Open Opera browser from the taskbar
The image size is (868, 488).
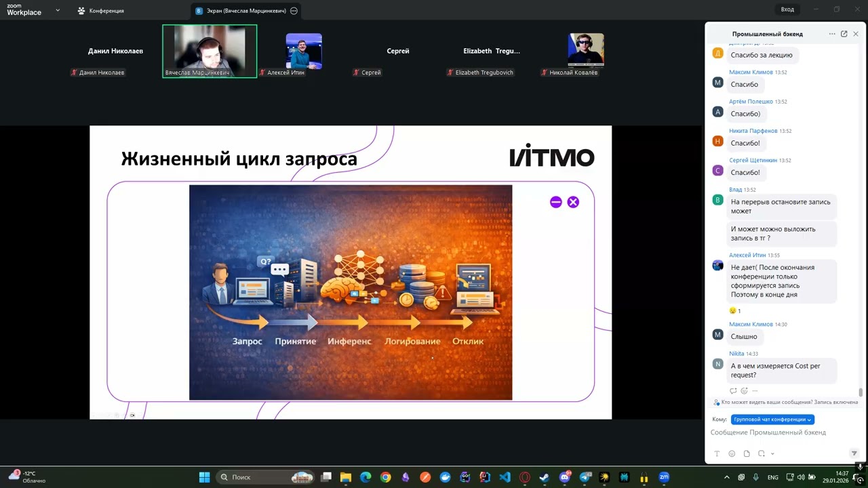point(524,477)
